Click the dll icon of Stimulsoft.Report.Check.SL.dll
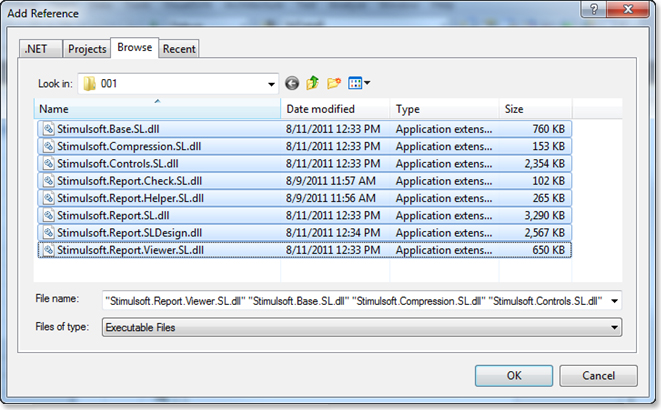Viewport: 661px width, 410px height. pyautogui.click(x=48, y=181)
